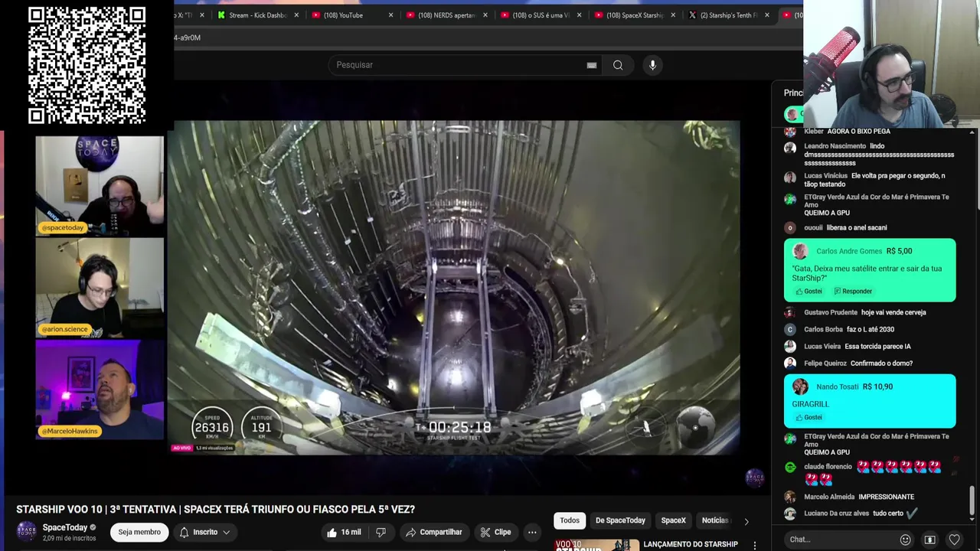Click Gustavo Prudente's chat avatar
This screenshot has width=980, height=551.
pyautogui.click(x=790, y=312)
